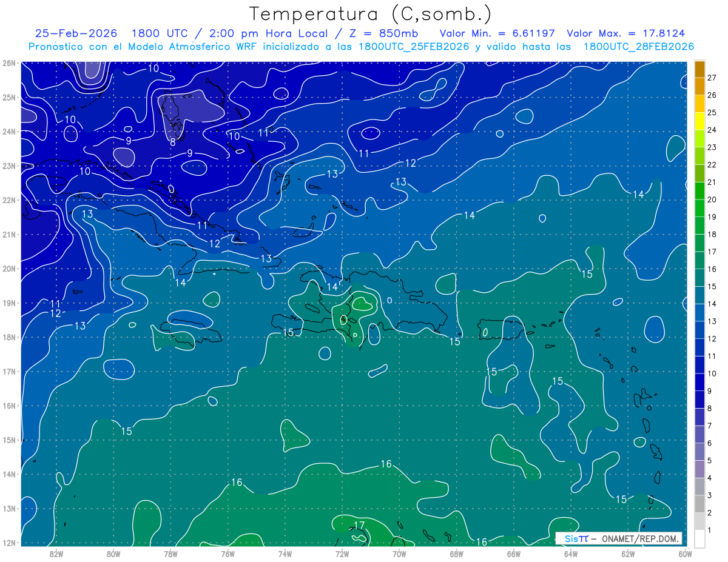The width and height of the screenshot is (728, 562).
Task: Select the 'Valor Max. = 17.8124' value
Action: (x=626, y=33)
